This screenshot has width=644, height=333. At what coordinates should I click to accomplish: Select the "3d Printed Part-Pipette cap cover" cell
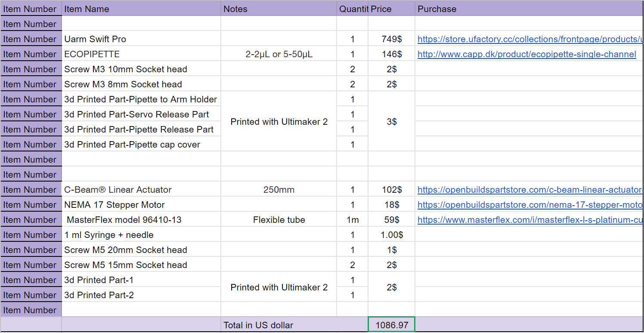pos(141,145)
